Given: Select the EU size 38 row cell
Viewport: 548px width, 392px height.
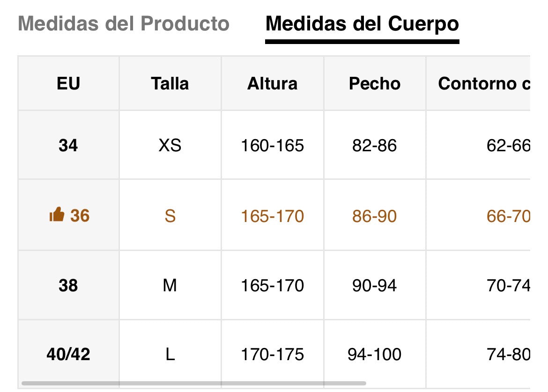Looking at the screenshot, I should coord(68,285).
